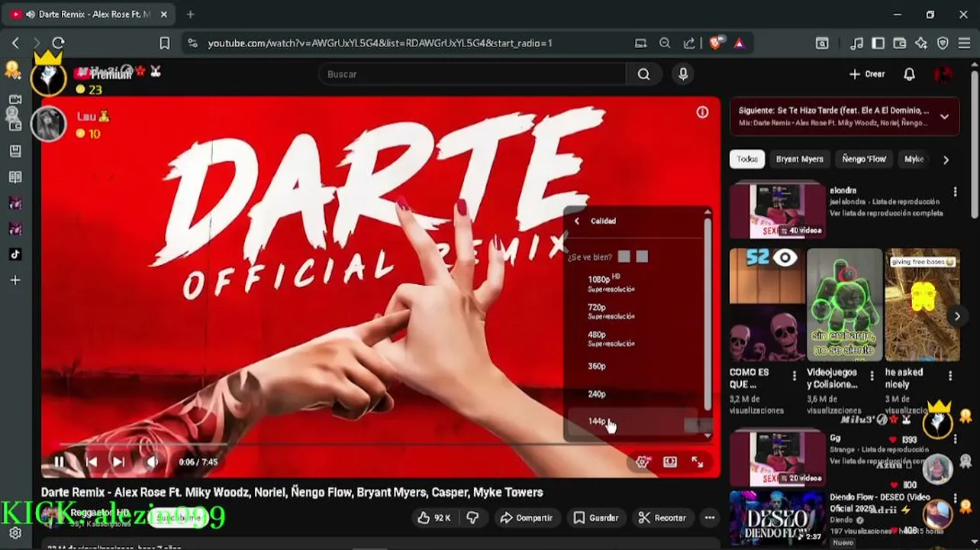Click the YouTube URL address bar

[x=380, y=44]
